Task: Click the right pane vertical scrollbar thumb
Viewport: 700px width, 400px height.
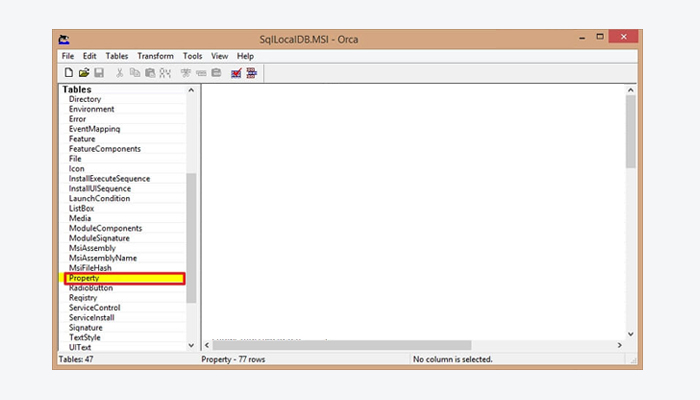Action: [630, 132]
